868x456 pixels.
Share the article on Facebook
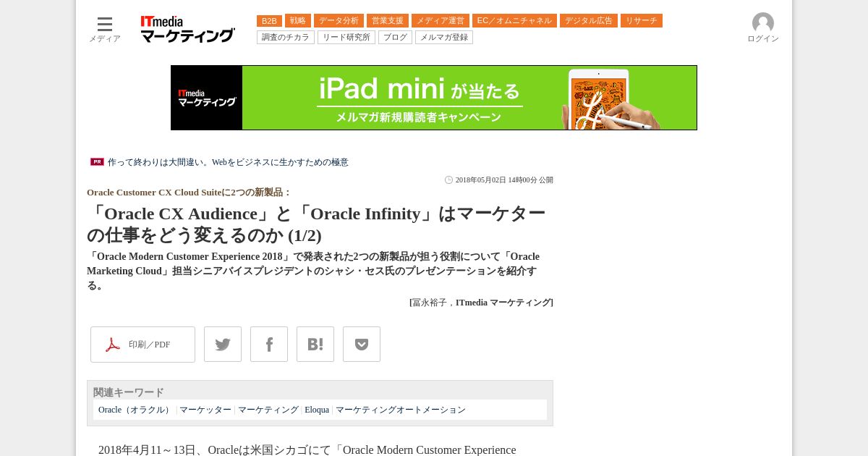click(269, 345)
